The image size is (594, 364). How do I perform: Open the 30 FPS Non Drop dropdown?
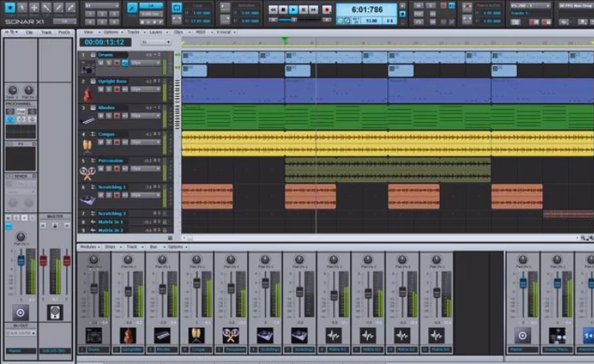coord(575,6)
